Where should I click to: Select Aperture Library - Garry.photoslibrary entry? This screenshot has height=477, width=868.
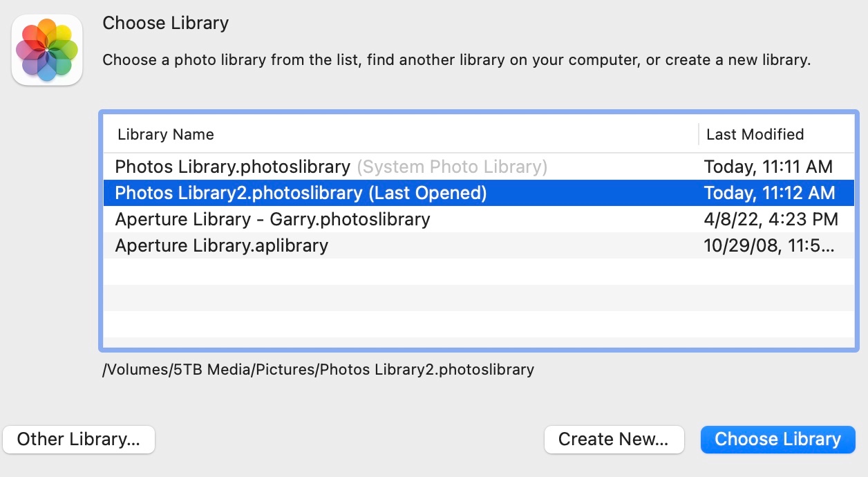272,219
